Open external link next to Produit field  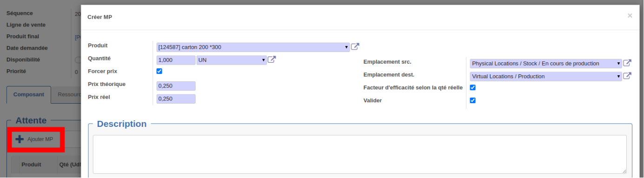click(355, 47)
